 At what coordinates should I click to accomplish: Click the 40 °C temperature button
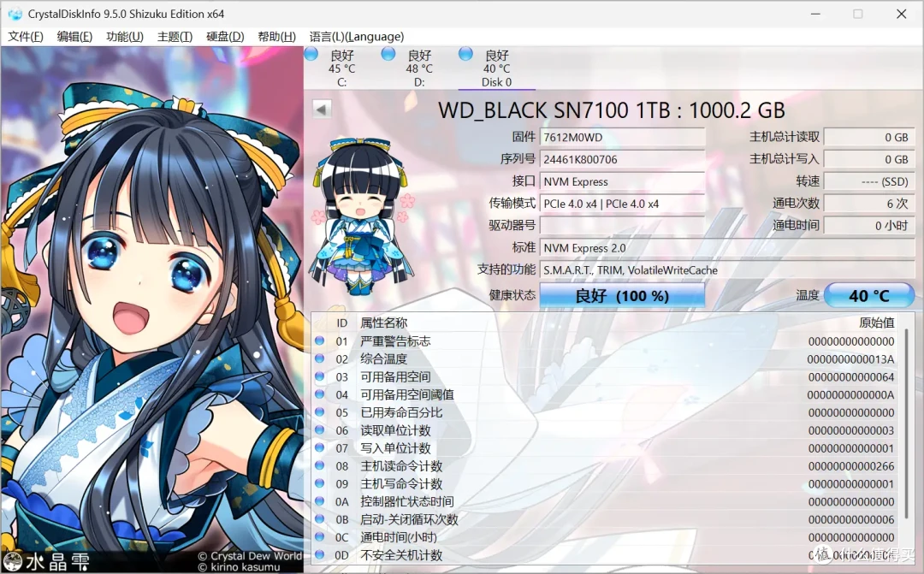tap(869, 295)
